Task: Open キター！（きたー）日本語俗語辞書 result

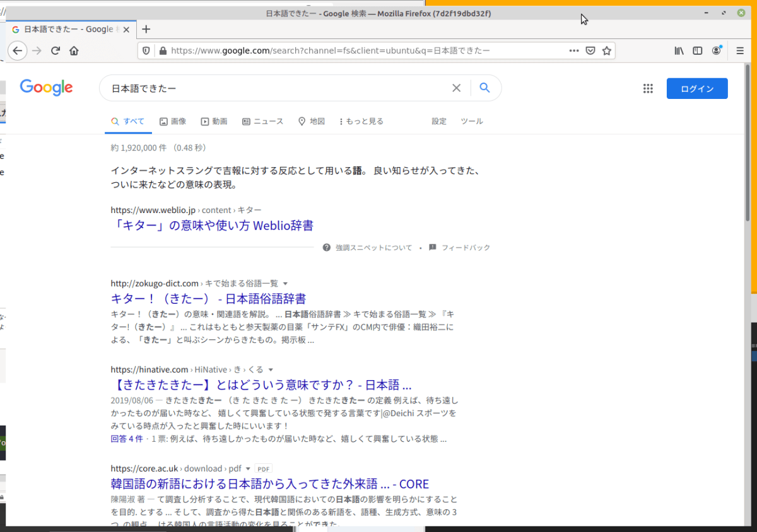Action: click(208, 298)
